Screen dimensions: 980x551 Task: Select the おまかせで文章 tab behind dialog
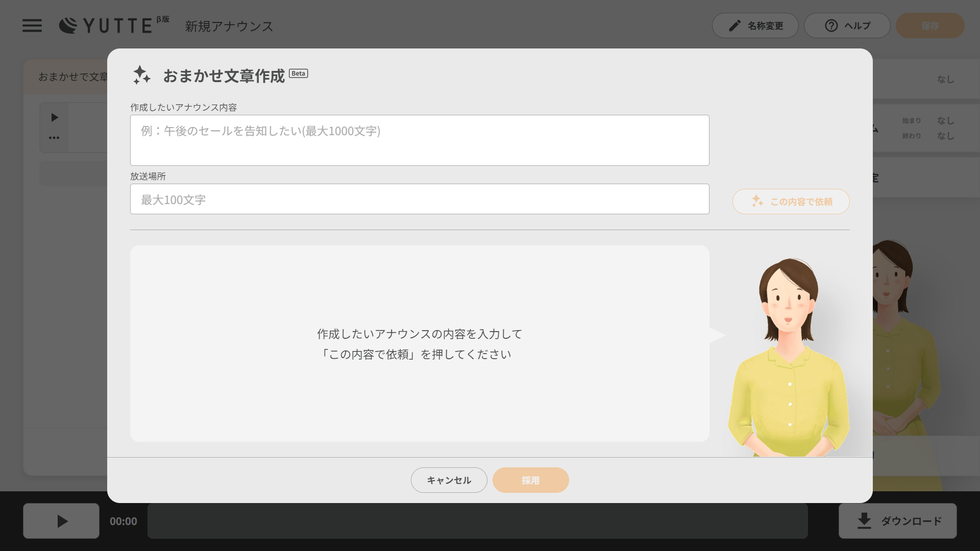72,77
